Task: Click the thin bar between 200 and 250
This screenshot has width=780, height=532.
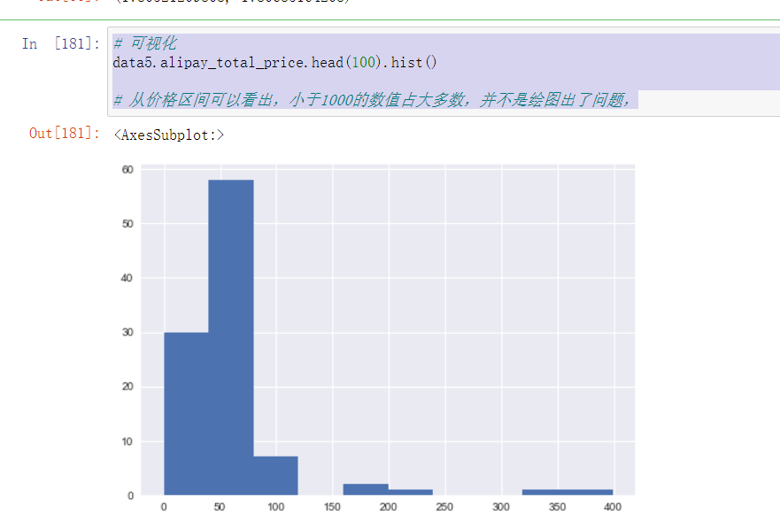Action: click(x=411, y=492)
